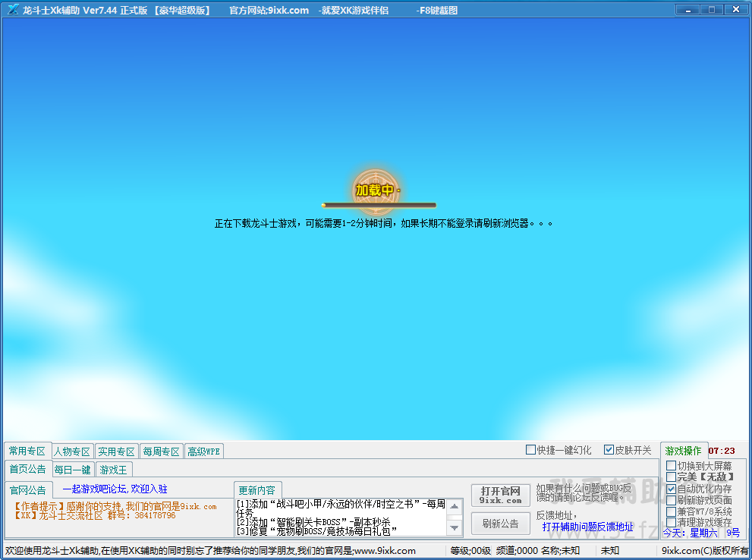Open the 实用专区 tab
The height and width of the screenshot is (560, 752).
[116, 451]
